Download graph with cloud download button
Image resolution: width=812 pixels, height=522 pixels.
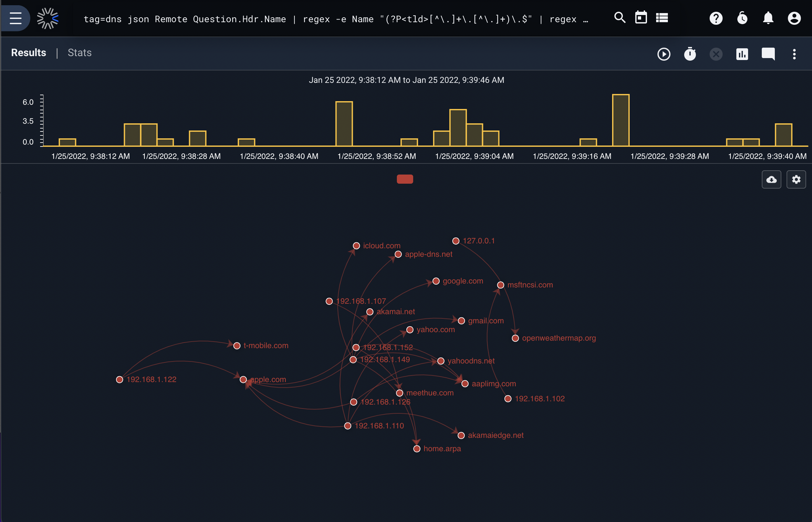click(x=771, y=179)
